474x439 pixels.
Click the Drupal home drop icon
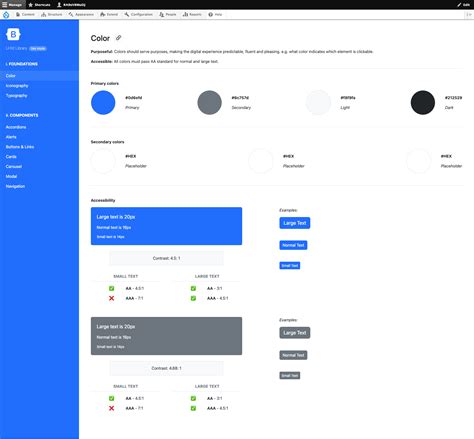[6, 15]
